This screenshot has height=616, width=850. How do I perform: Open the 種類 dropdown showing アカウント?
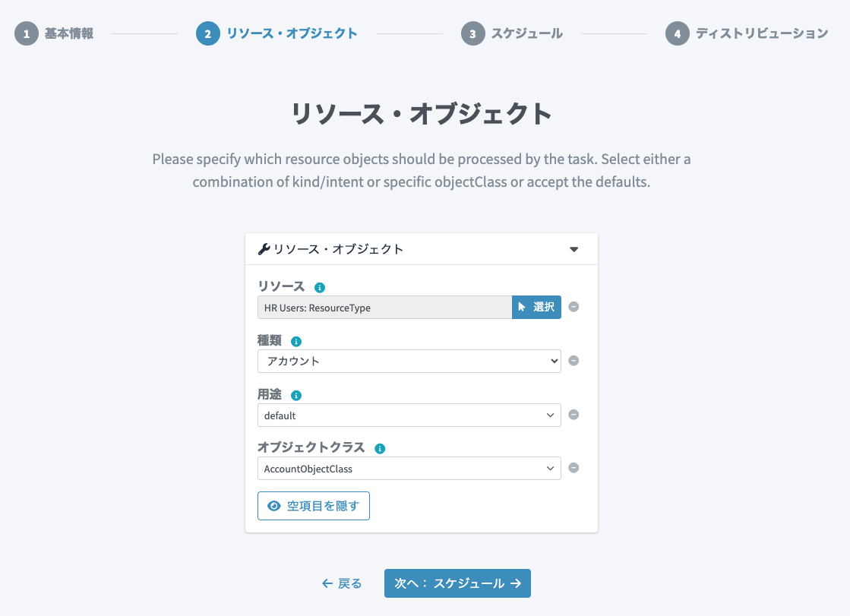tap(409, 361)
